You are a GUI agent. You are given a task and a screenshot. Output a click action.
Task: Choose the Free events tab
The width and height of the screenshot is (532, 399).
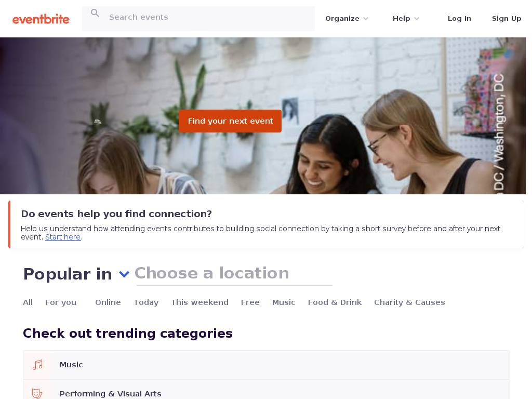coord(250,302)
